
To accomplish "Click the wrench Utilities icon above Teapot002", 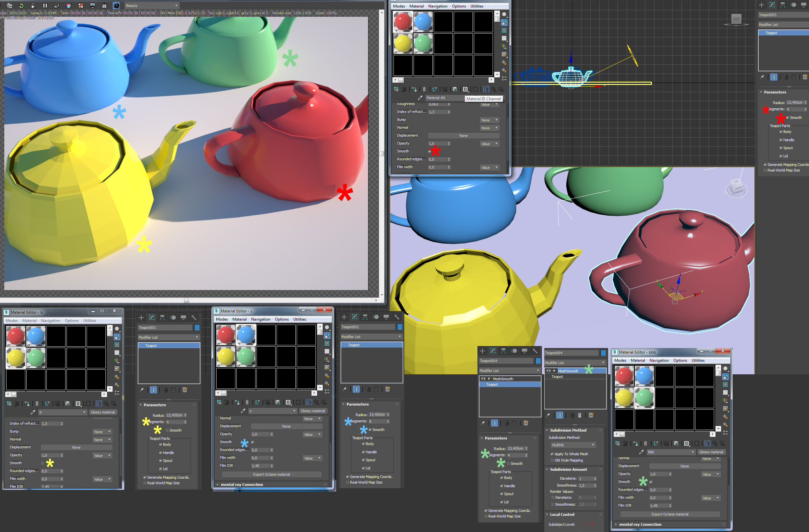I will (396, 317).
